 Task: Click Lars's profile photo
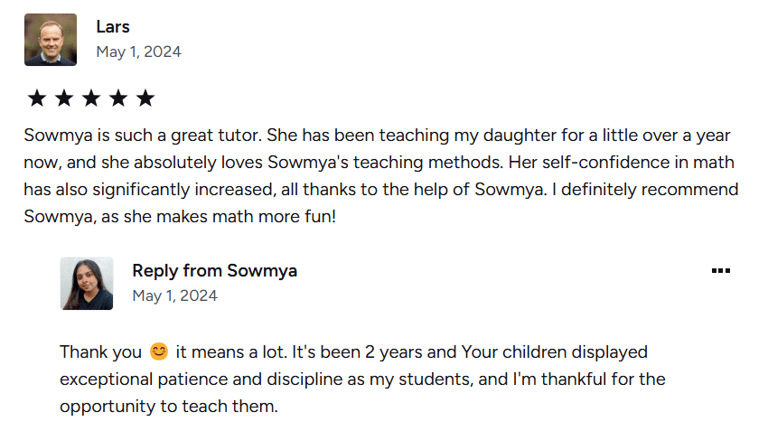50,40
